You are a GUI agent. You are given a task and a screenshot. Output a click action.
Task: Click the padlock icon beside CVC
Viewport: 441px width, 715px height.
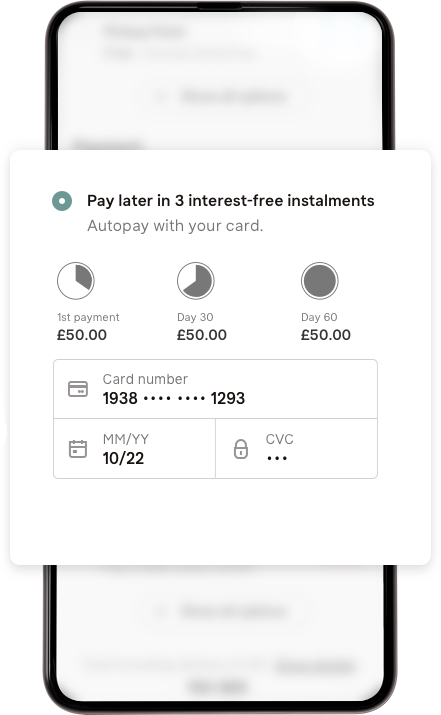coord(241,449)
